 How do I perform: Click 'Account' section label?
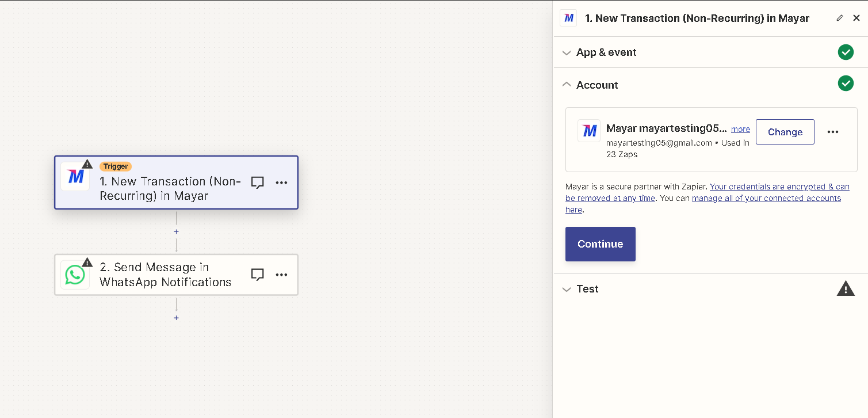coord(597,85)
